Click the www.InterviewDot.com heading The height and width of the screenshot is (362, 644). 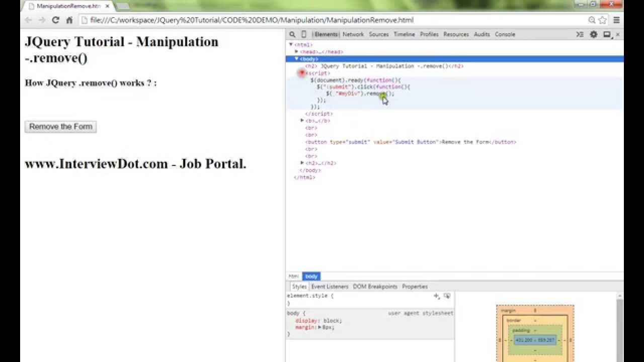click(135, 164)
